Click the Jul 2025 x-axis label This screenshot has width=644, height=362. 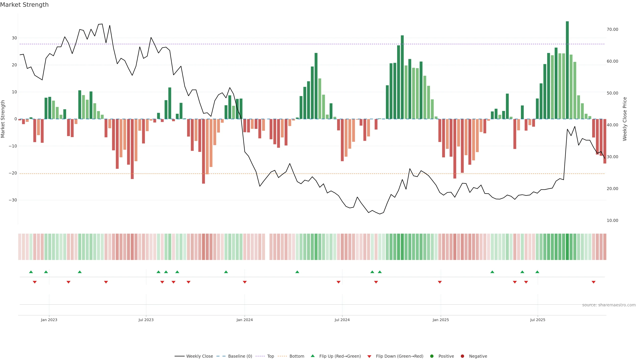point(538,320)
